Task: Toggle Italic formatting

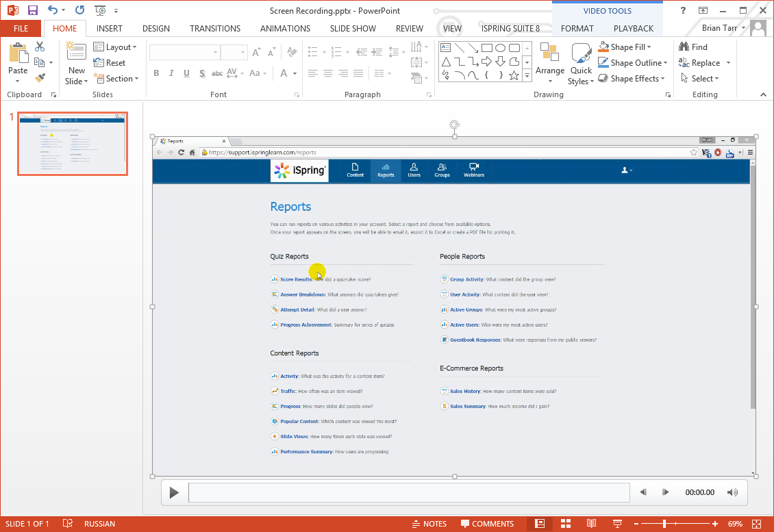Action: (171, 73)
